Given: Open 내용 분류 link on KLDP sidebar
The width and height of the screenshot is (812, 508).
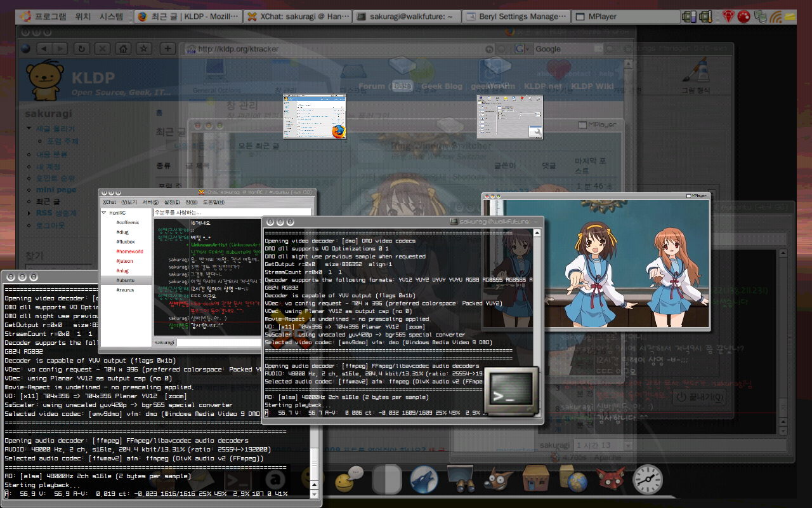Looking at the screenshot, I should coord(51,154).
